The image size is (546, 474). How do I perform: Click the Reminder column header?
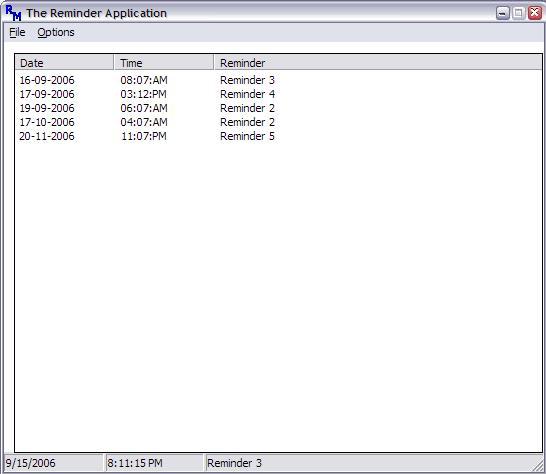click(x=377, y=63)
